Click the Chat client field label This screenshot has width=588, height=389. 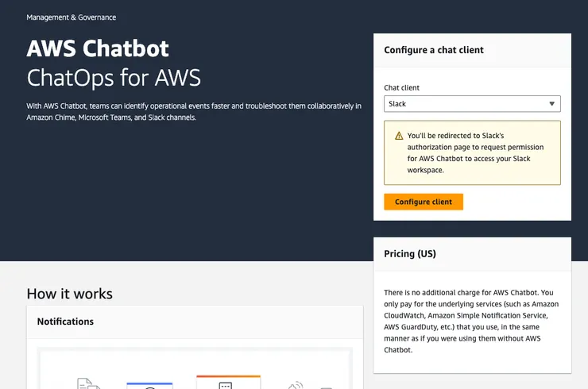(x=402, y=88)
